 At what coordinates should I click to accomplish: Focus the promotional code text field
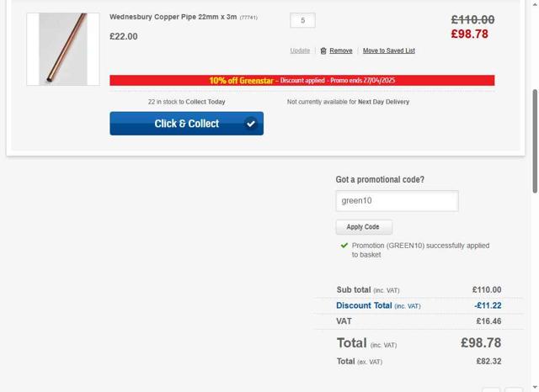[397, 201]
